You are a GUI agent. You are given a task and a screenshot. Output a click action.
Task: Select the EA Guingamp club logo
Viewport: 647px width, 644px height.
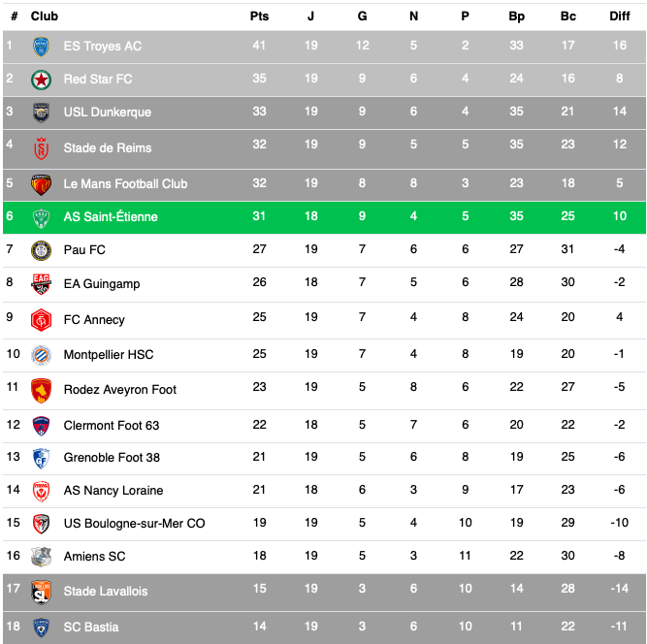point(41,284)
